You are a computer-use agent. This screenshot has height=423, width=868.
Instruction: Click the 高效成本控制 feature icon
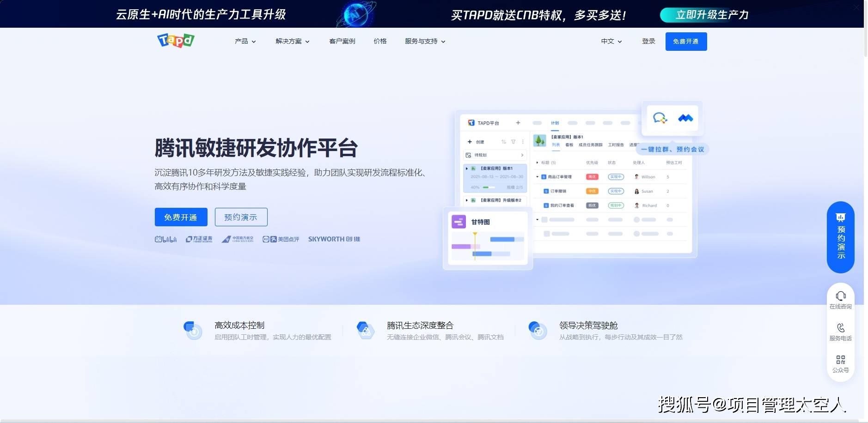[x=193, y=330]
